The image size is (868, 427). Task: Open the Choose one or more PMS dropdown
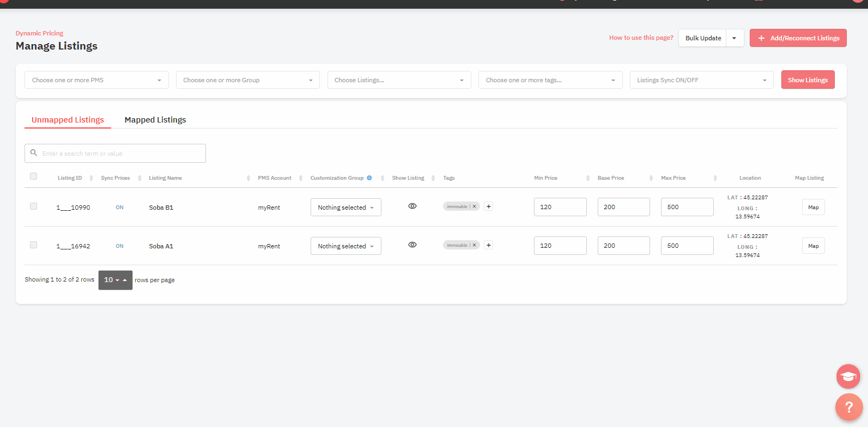point(96,80)
